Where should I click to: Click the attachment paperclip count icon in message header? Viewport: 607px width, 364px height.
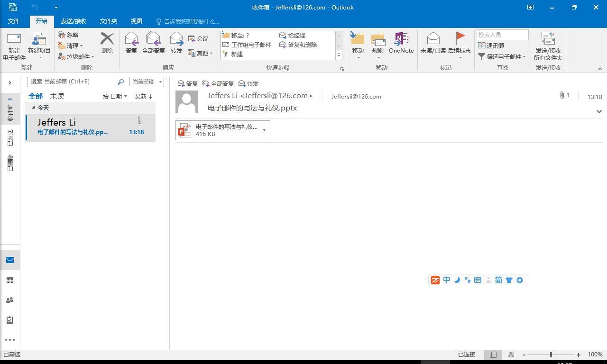(562, 95)
